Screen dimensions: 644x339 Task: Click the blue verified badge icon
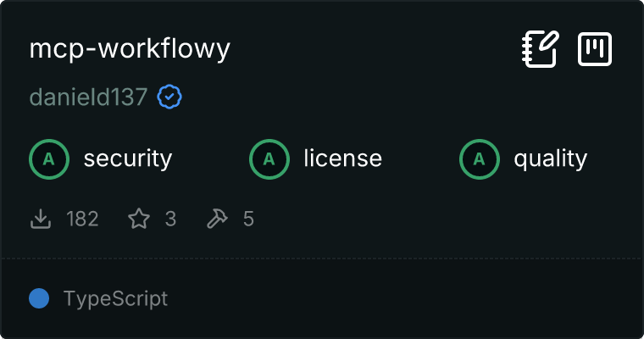coord(169,97)
